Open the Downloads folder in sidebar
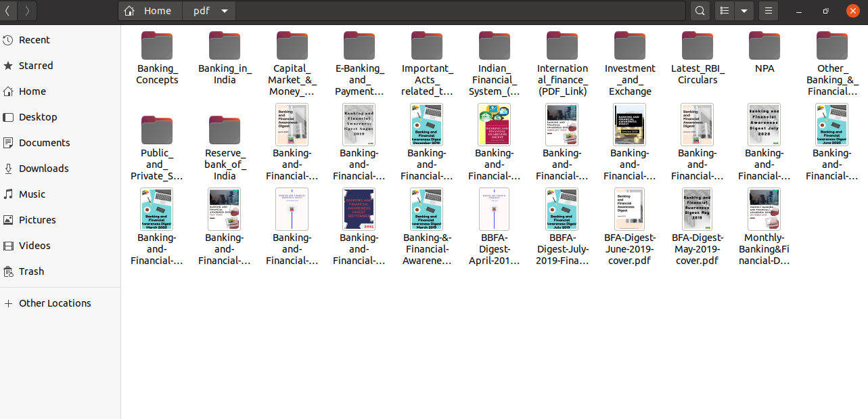The height and width of the screenshot is (419, 868). 45,168
